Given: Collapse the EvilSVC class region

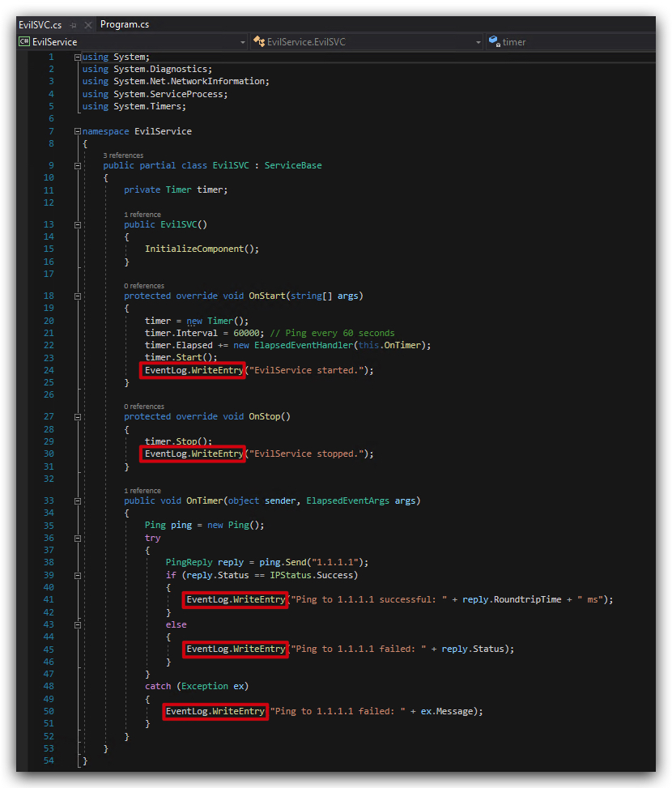Looking at the screenshot, I should coord(78,166).
